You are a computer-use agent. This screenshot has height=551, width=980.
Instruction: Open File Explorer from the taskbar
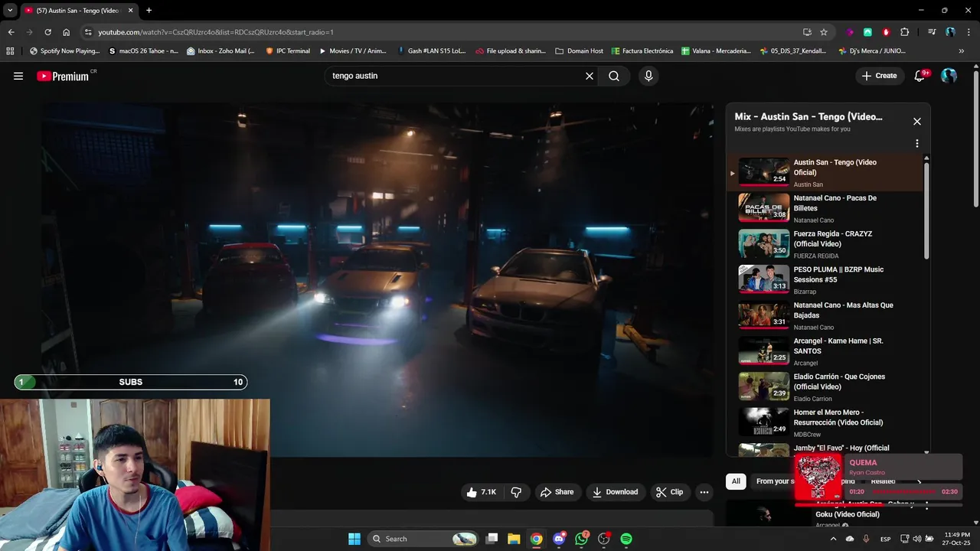click(514, 539)
